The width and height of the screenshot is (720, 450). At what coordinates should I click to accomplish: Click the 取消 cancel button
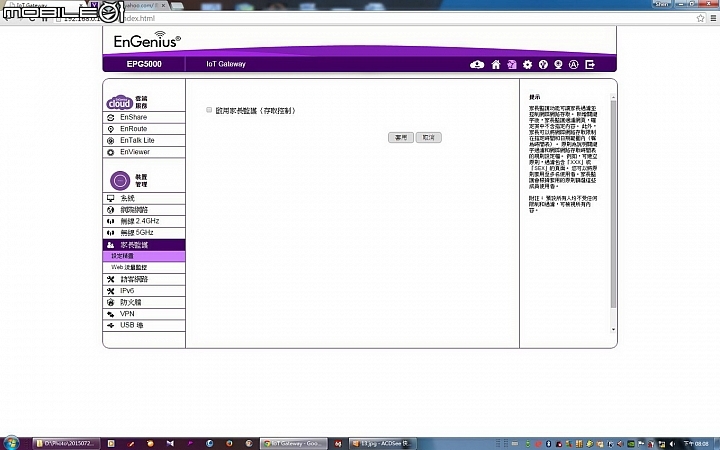(429, 137)
